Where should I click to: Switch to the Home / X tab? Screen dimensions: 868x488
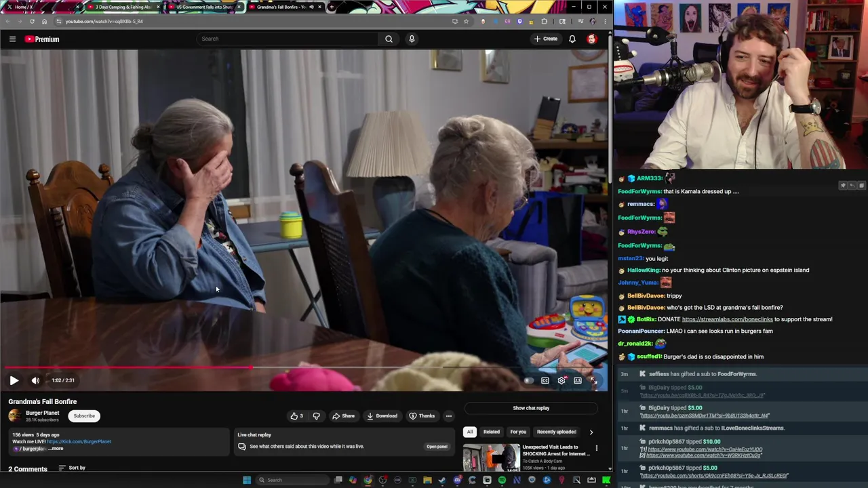point(41,7)
